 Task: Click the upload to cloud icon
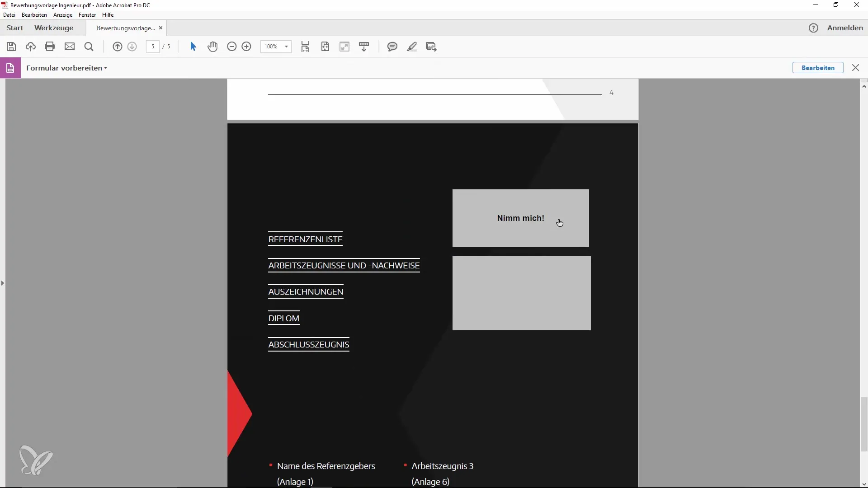pos(31,47)
